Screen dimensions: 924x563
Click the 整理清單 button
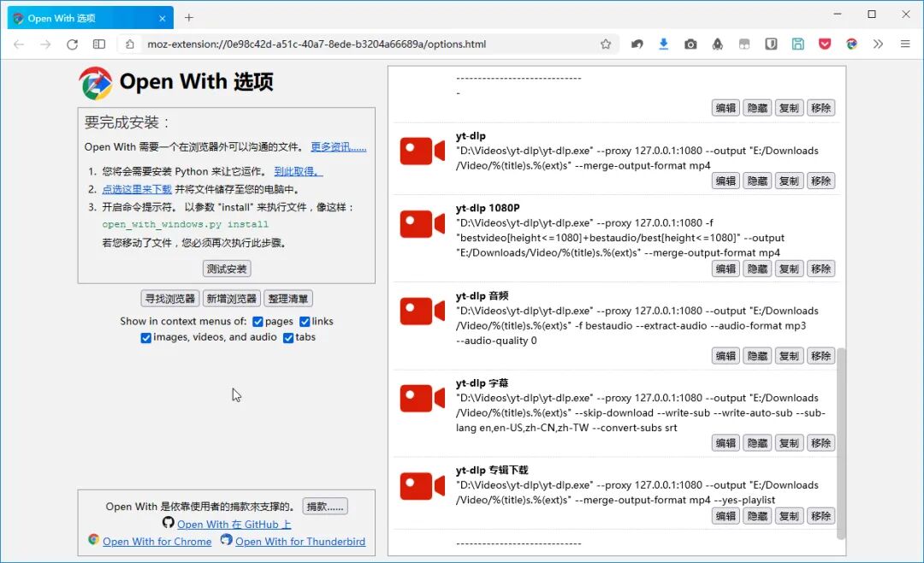[x=288, y=299]
